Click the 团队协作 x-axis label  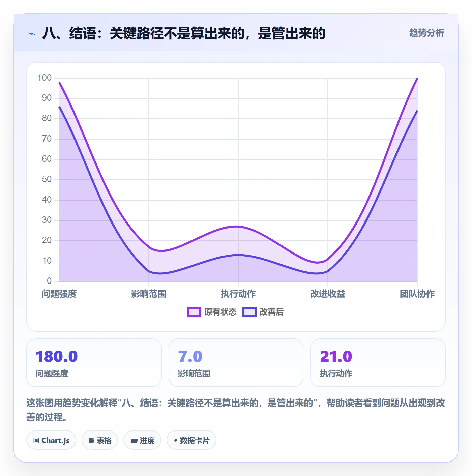417,294
